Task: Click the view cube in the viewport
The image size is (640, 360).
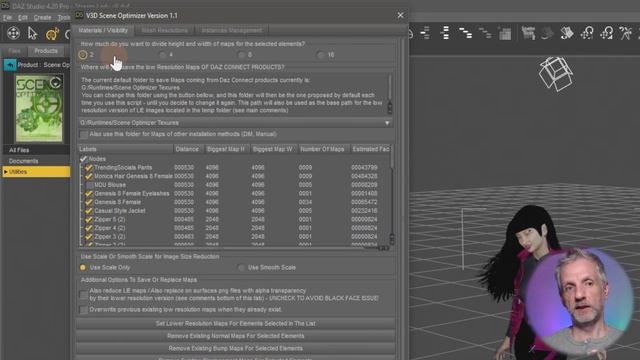Action: point(555,73)
